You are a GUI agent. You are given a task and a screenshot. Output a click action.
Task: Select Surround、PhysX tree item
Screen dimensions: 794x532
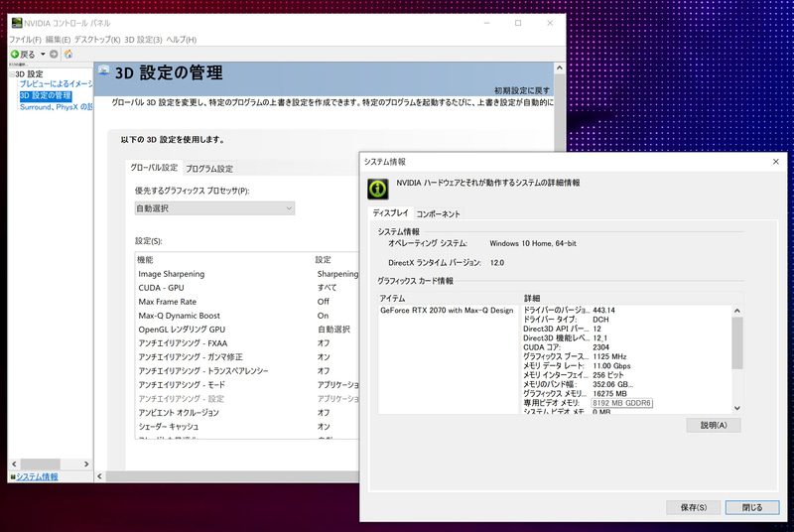pyautogui.click(x=56, y=107)
